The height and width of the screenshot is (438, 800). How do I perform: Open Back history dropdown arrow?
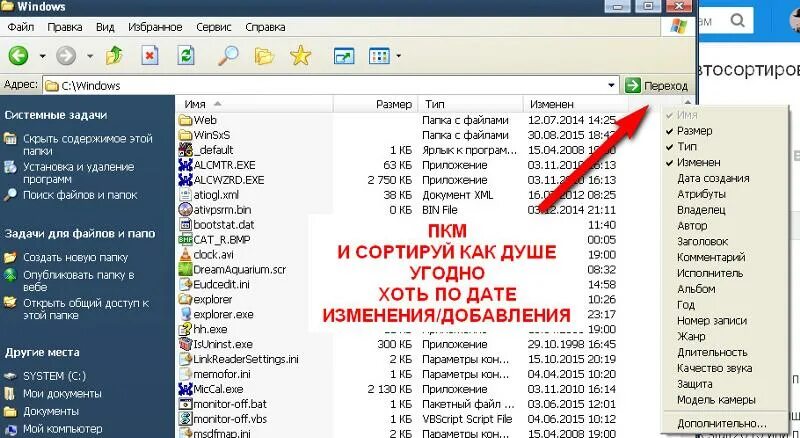(42, 56)
